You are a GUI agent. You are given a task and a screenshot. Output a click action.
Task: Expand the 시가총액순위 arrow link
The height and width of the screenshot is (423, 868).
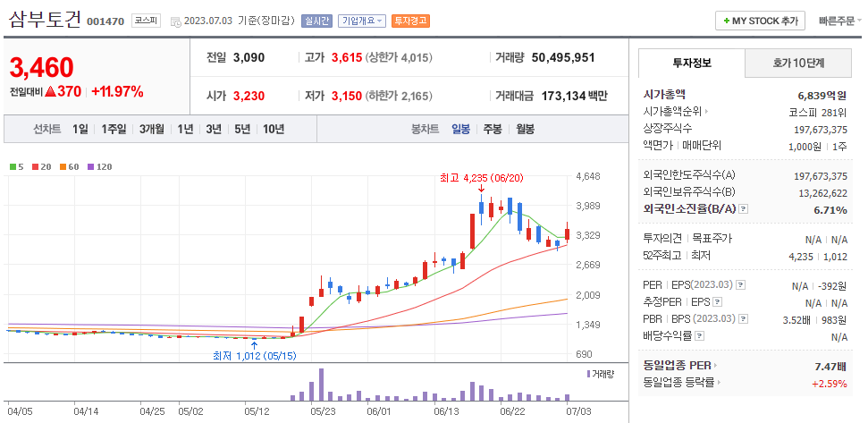click(707, 112)
